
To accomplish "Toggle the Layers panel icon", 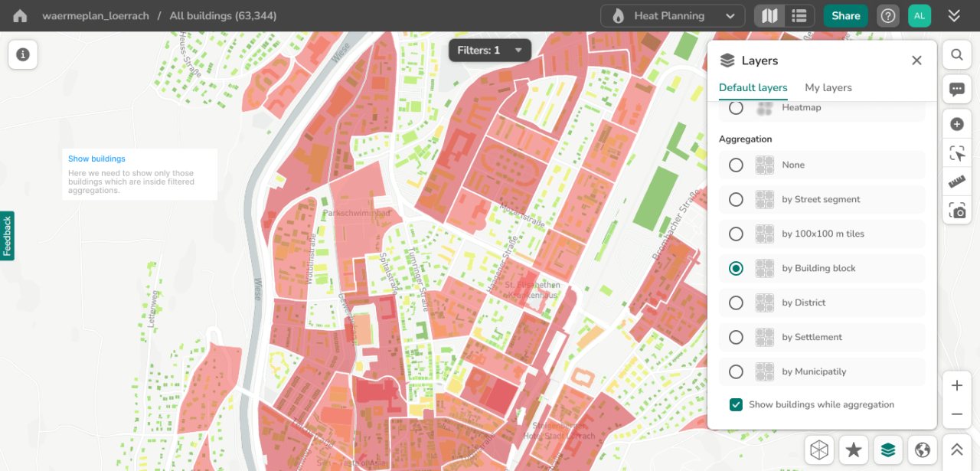I will click(887, 450).
